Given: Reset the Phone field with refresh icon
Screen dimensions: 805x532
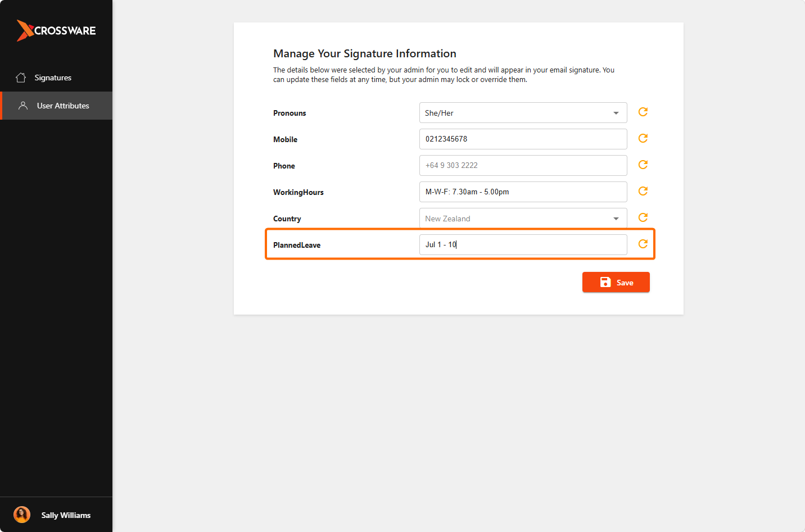Looking at the screenshot, I should (643, 165).
